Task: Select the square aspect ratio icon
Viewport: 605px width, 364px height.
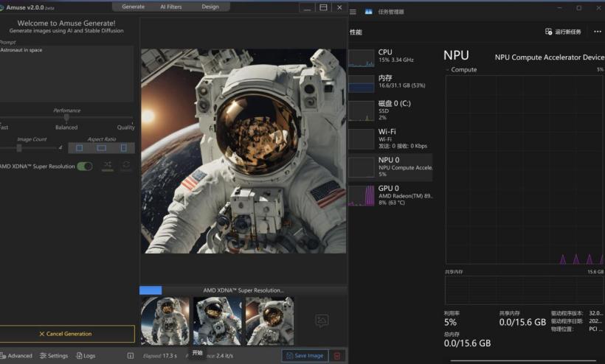Action: click(79, 148)
